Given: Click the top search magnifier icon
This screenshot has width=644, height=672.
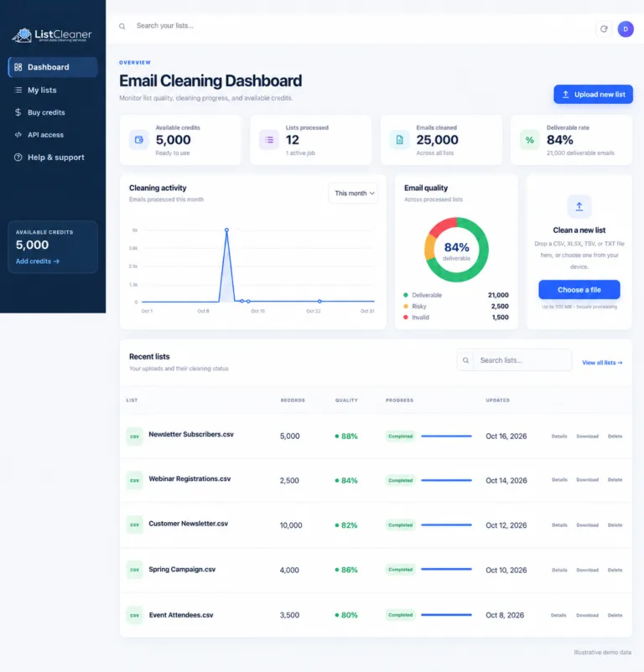Looking at the screenshot, I should pos(122,26).
